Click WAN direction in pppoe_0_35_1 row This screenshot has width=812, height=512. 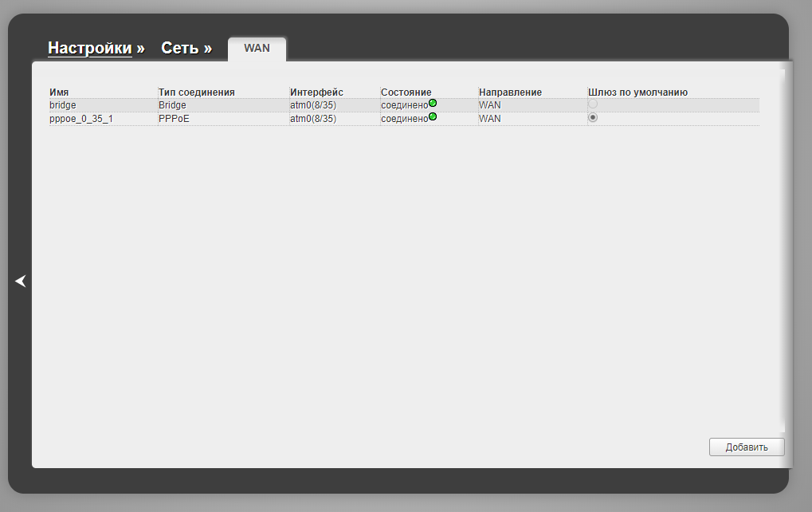(490, 119)
